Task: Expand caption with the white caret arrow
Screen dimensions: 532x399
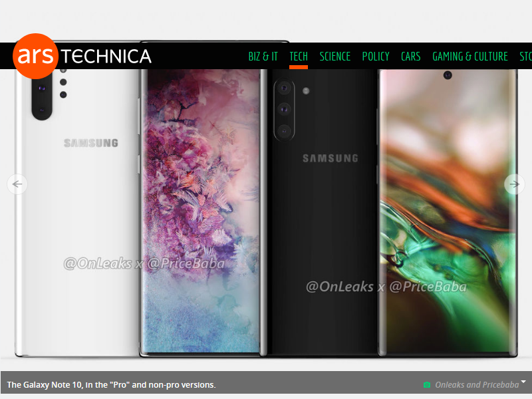Action: (x=523, y=382)
